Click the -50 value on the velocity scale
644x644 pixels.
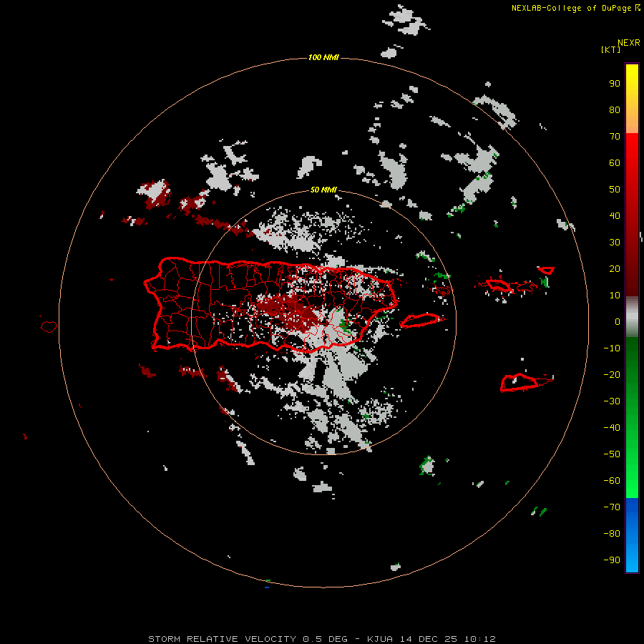coord(612,454)
